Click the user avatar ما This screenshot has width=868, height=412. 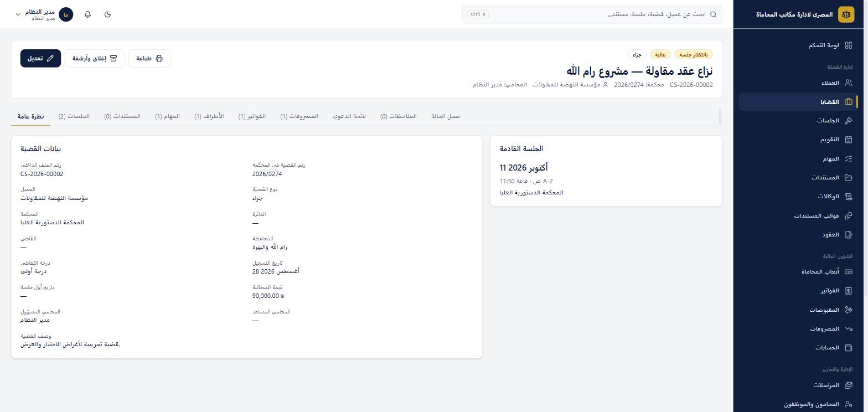pyautogui.click(x=66, y=14)
